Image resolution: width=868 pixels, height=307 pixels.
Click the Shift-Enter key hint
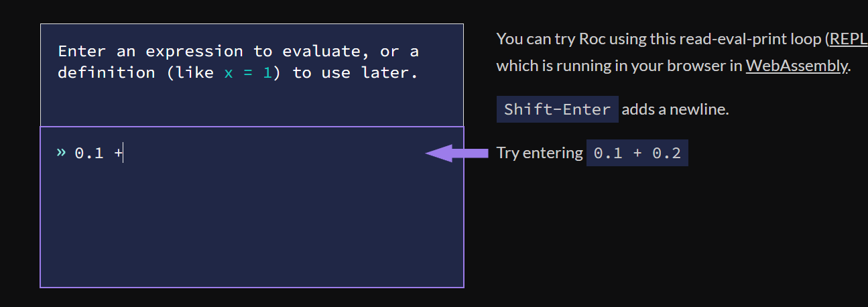tap(558, 109)
